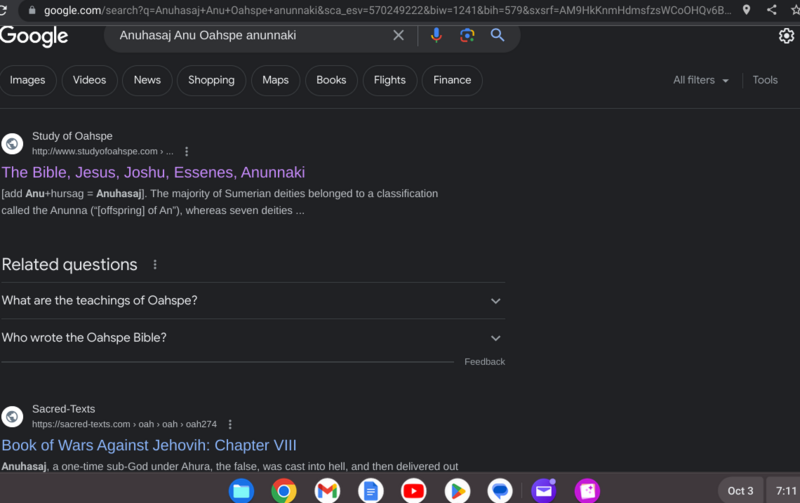The image size is (800, 503).
Task: Click Study of Oahspe site favicon
Action: 12,144
